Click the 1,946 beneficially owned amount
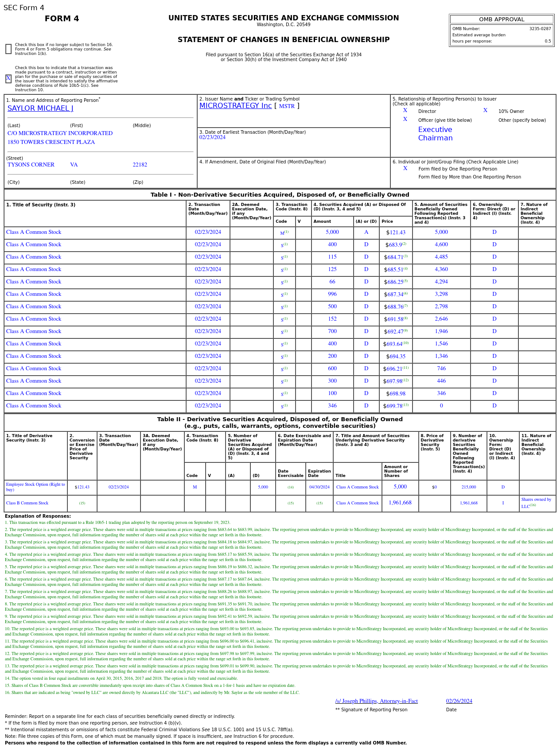The height and width of the screenshot is (756, 560). [441, 331]
